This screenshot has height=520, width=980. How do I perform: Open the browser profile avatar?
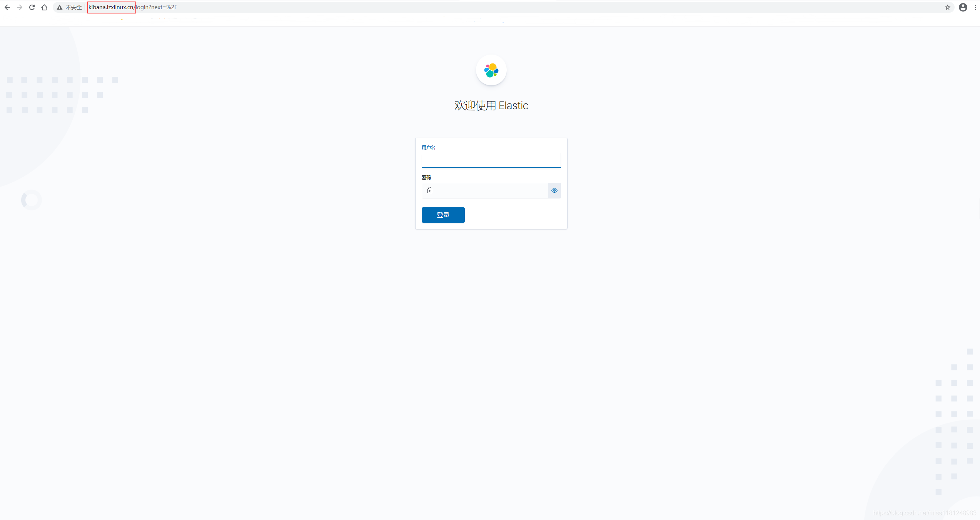coord(963,7)
